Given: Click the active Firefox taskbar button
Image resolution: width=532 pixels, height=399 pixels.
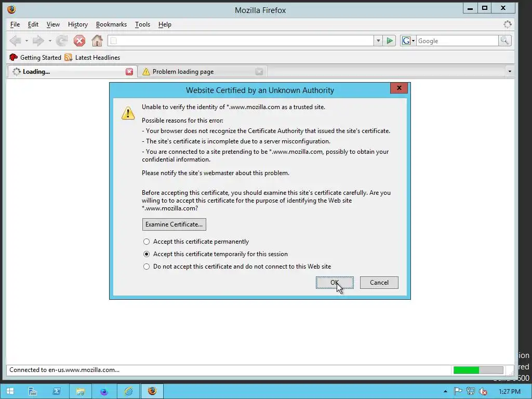Looking at the screenshot, I should click(152, 391).
